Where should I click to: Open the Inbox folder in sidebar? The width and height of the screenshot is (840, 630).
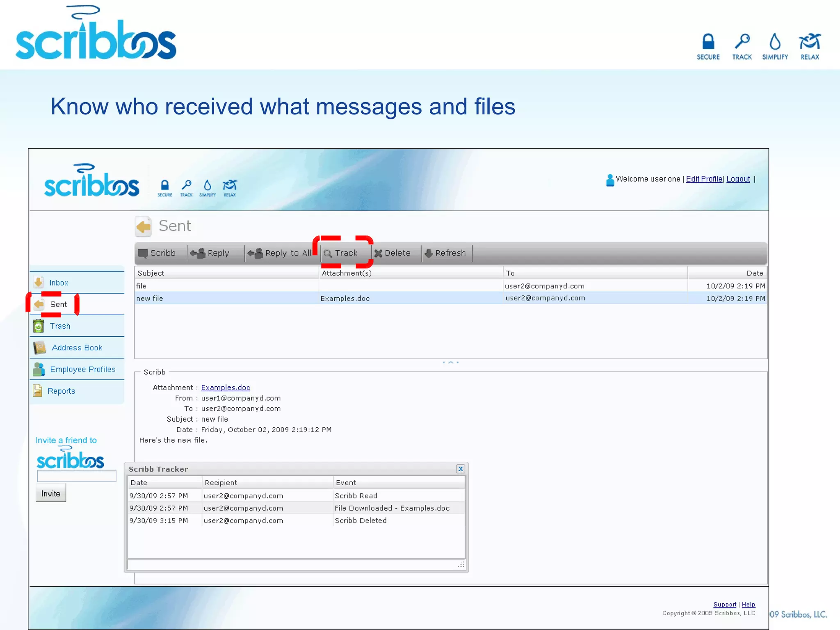77,283
